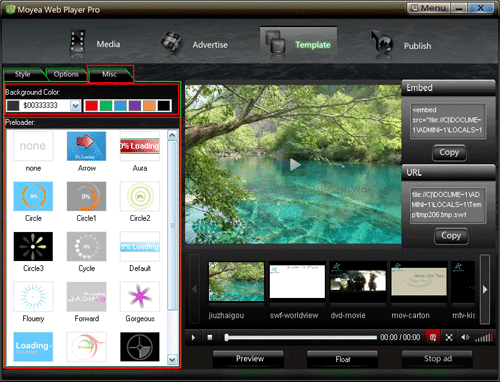This screenshot has height=382, width=500.
Task: Toggle the red playlist button in player bar
Action: click(433, 337)
